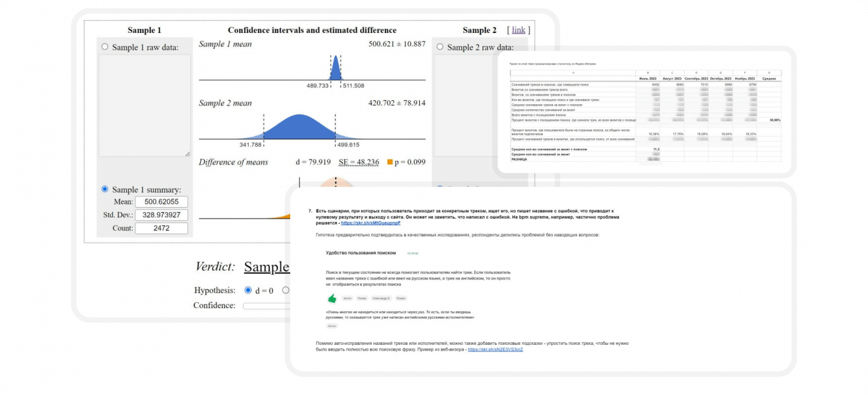Click inside Sample 1 raw data textarea
Screen dimensions: 868x394
[x=144, y=105]
